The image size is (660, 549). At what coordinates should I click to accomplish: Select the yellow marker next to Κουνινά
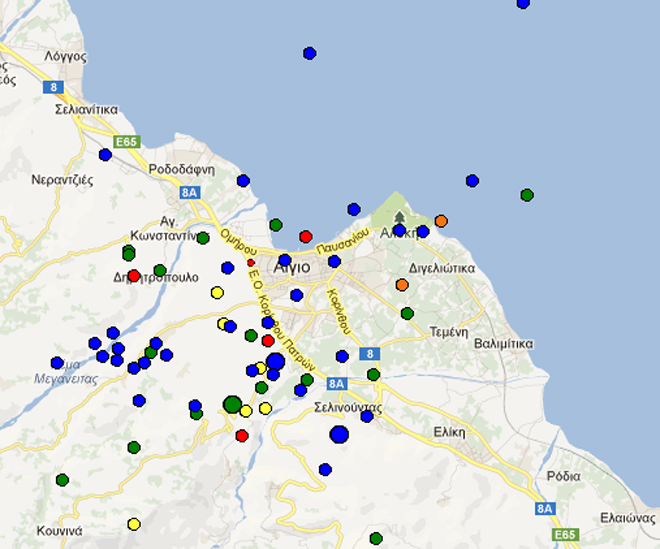(x=134, y=524)
